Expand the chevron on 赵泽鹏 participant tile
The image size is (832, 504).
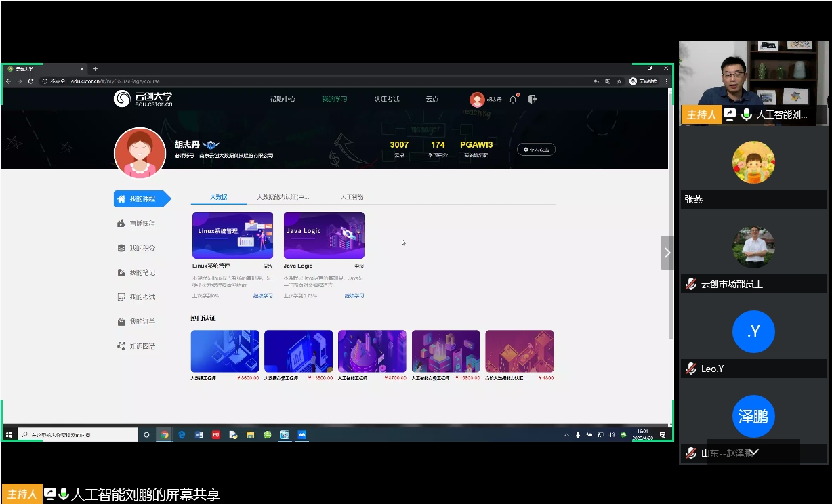click(754, 452)
